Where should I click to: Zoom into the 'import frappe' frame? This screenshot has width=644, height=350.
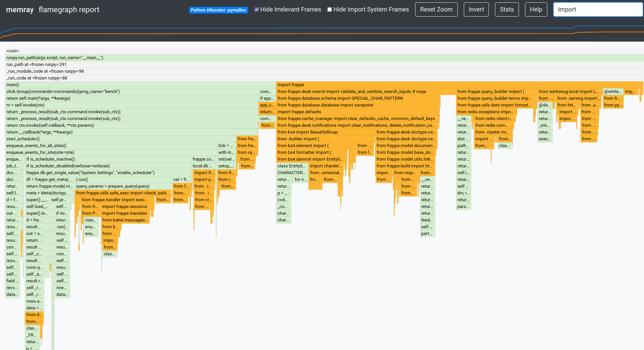point(460,85)
